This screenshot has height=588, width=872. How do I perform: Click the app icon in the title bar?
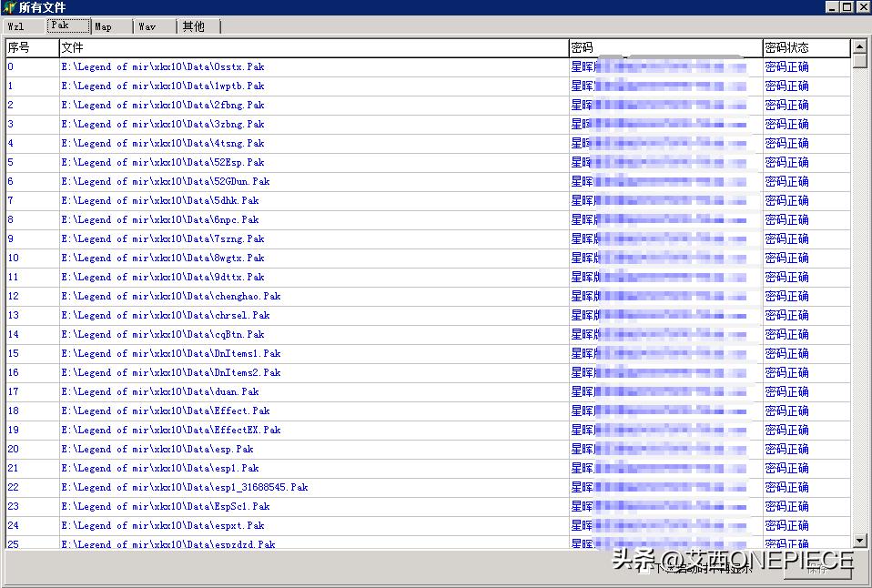(x=9, y=7)
